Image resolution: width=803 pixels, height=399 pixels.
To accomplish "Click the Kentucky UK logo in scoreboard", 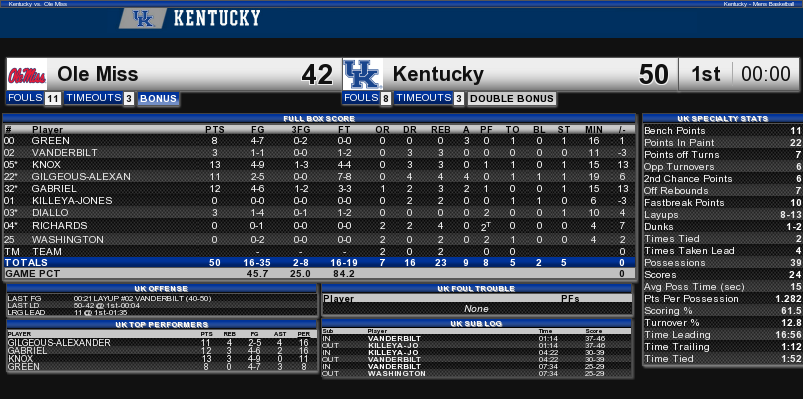I will click(x=363, y=75).
